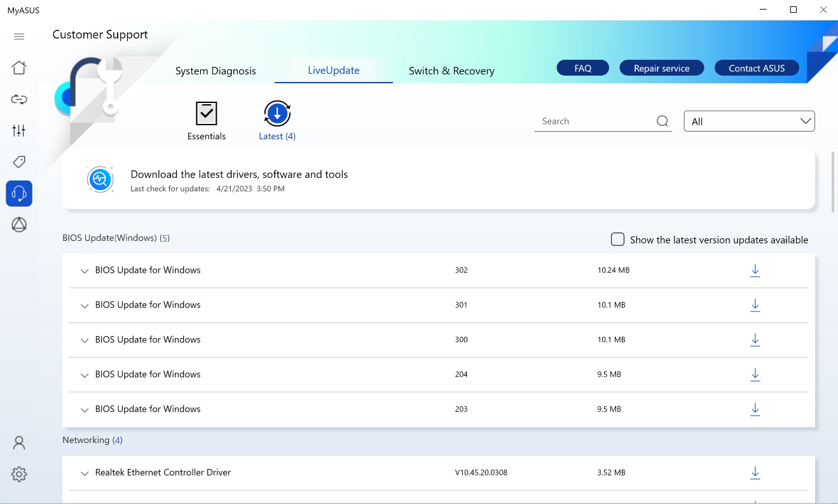Screen dimensions: 838x504
Task: Expand BIOS Update version 301 row
Action: point(85,306)
